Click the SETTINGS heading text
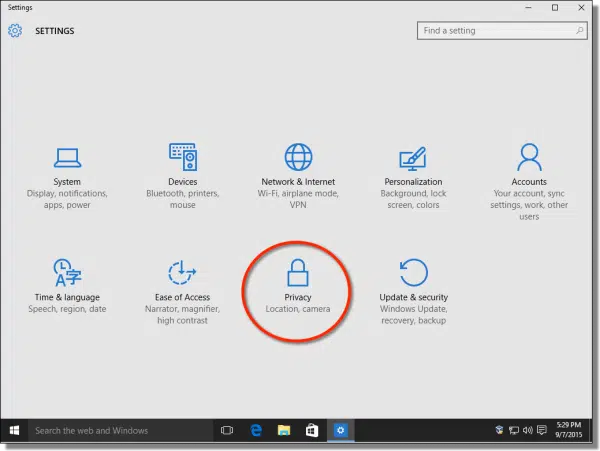600x451 pixels. (55, 31)
